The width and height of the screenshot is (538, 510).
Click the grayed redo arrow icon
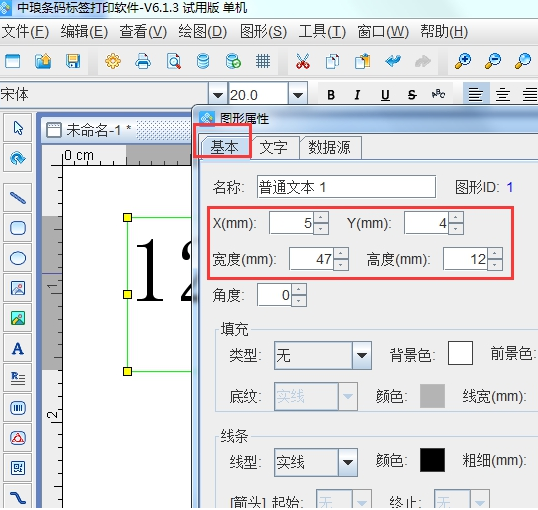[423, 62]
